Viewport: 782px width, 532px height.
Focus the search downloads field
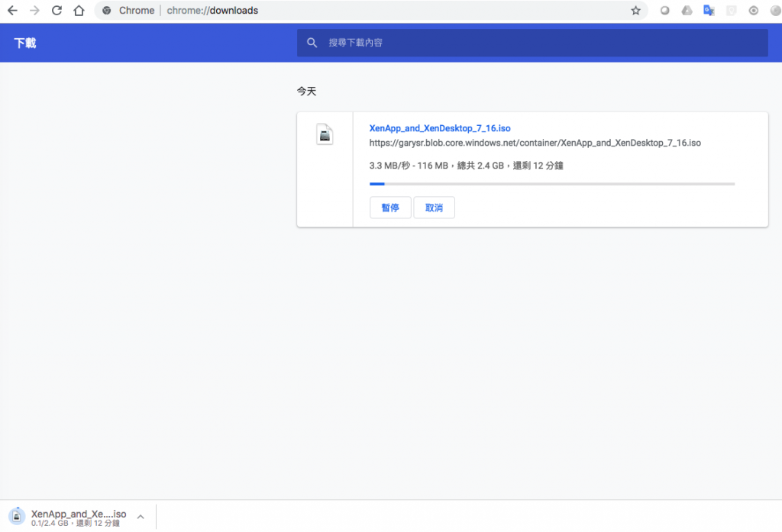click(532, 43)
